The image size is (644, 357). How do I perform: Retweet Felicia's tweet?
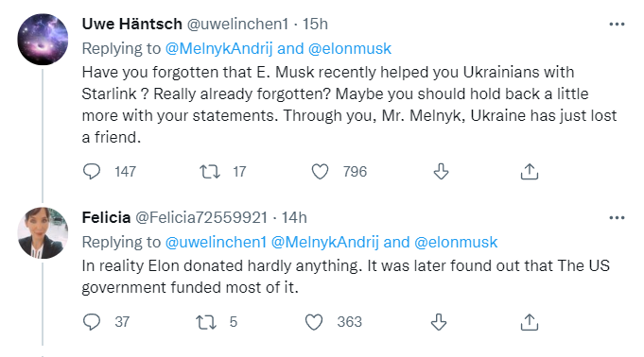[206, 322]
